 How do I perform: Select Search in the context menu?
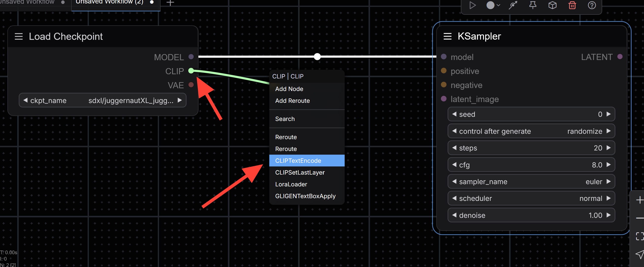point(307,119)
